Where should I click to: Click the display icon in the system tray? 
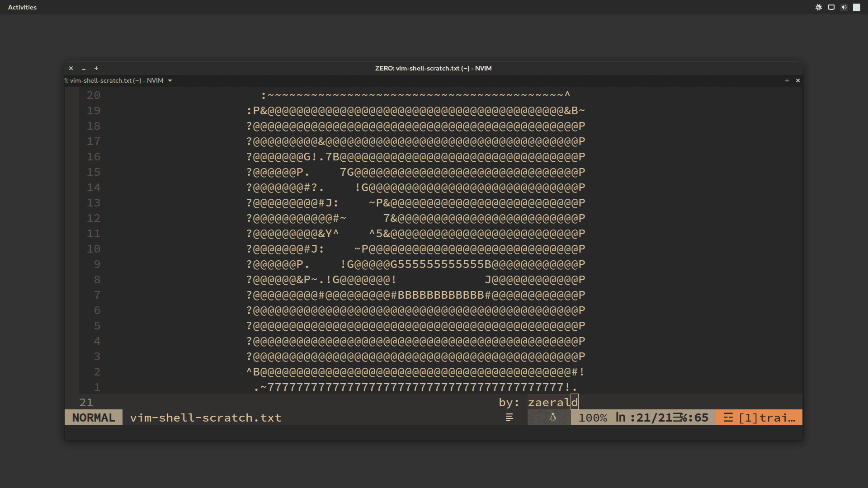click(x=831, y=7)
